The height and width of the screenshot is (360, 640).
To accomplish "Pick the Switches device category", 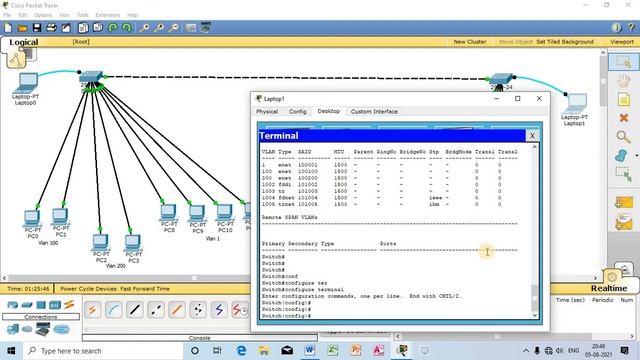I will click(x=27, y=304).
